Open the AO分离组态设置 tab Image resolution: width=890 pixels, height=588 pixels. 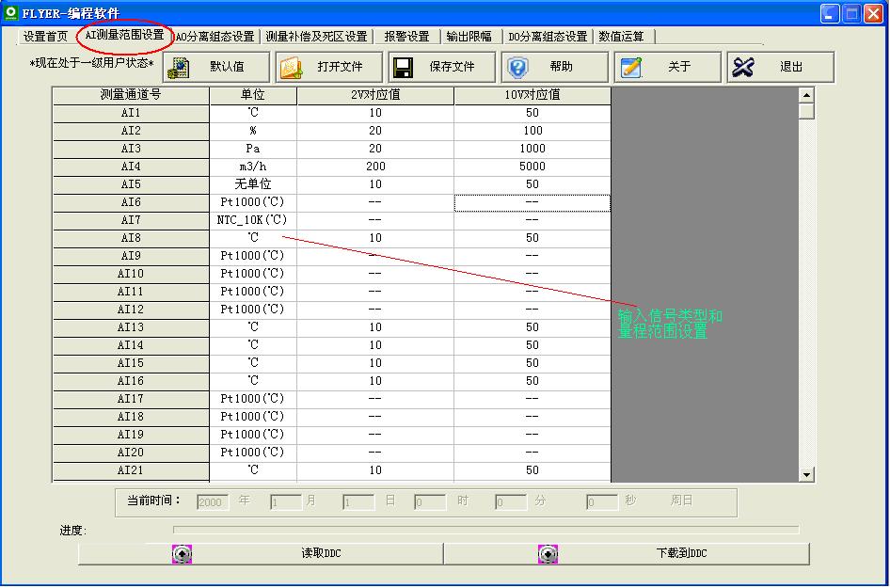point(215,37)
